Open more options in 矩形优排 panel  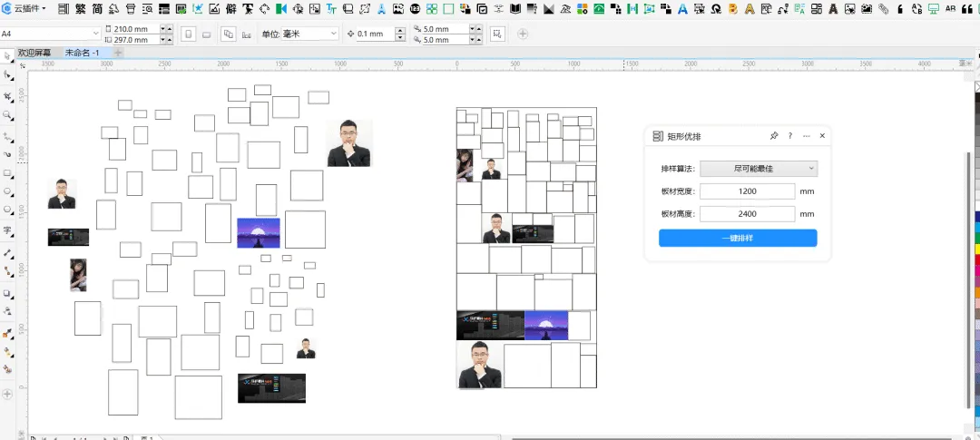coord(807,135)
